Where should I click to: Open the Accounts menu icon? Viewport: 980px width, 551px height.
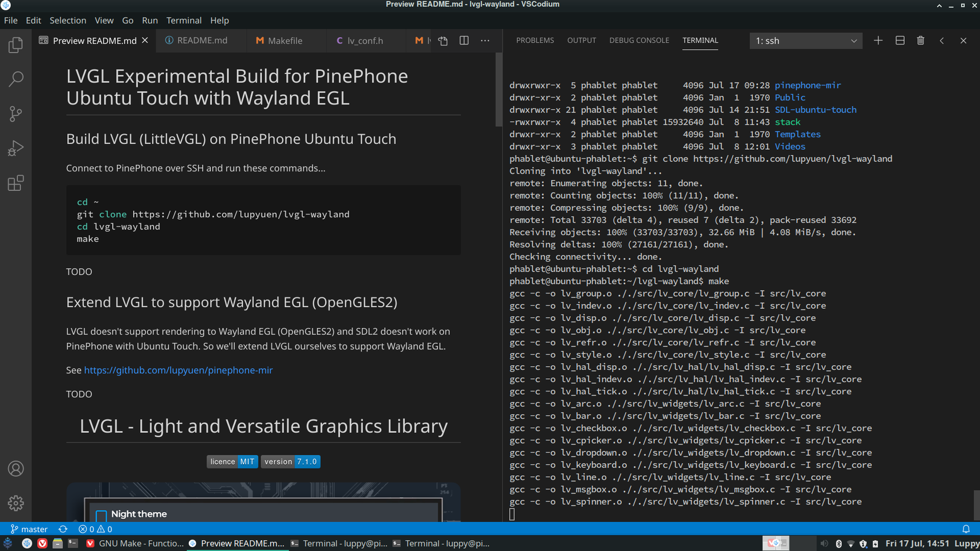tap(16, 469)
